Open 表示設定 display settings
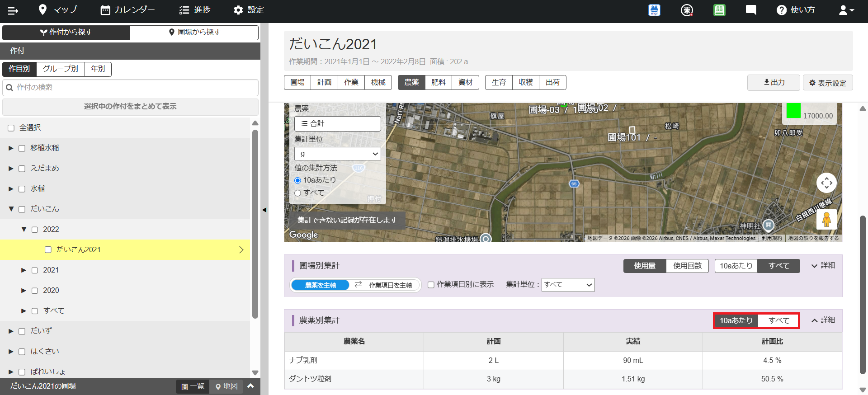Screen dimensions: 868x395 tap(828, 83)
